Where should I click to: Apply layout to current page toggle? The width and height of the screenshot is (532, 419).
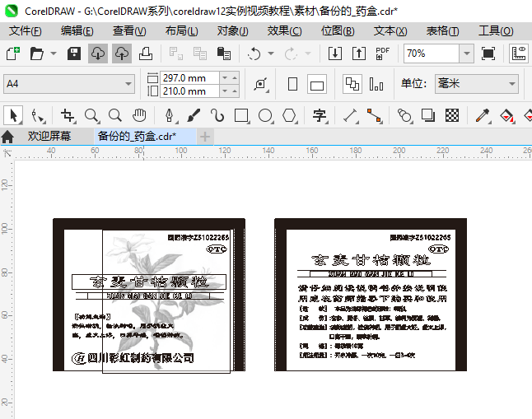376,84
